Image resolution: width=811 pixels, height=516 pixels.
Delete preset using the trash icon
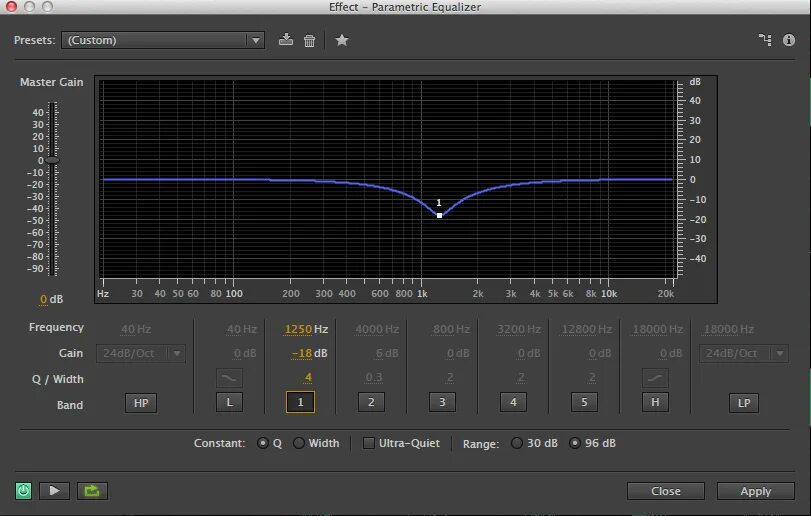[309, 40]
